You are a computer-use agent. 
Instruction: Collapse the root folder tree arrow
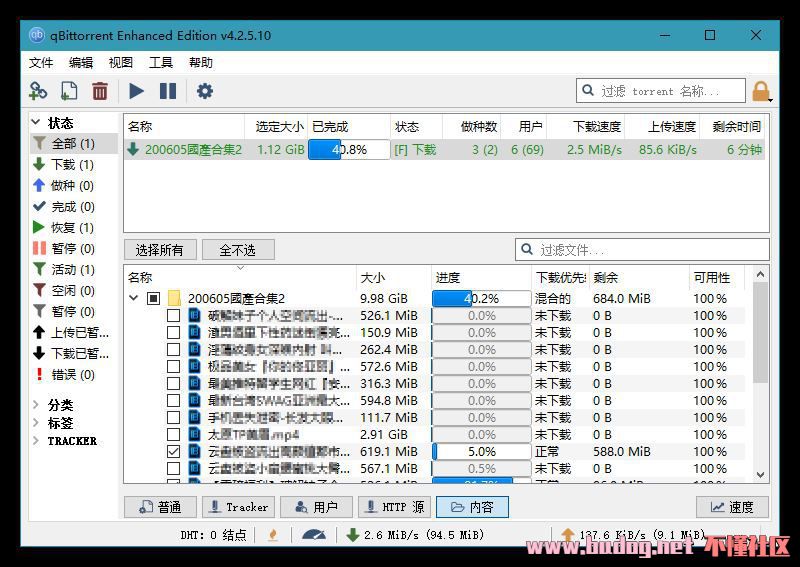(134, 298)
